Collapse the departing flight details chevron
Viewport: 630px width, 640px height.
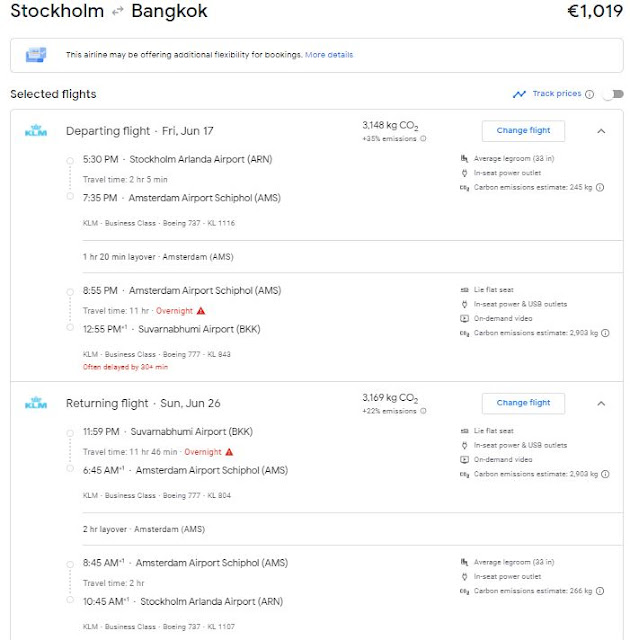pos(600,130)
